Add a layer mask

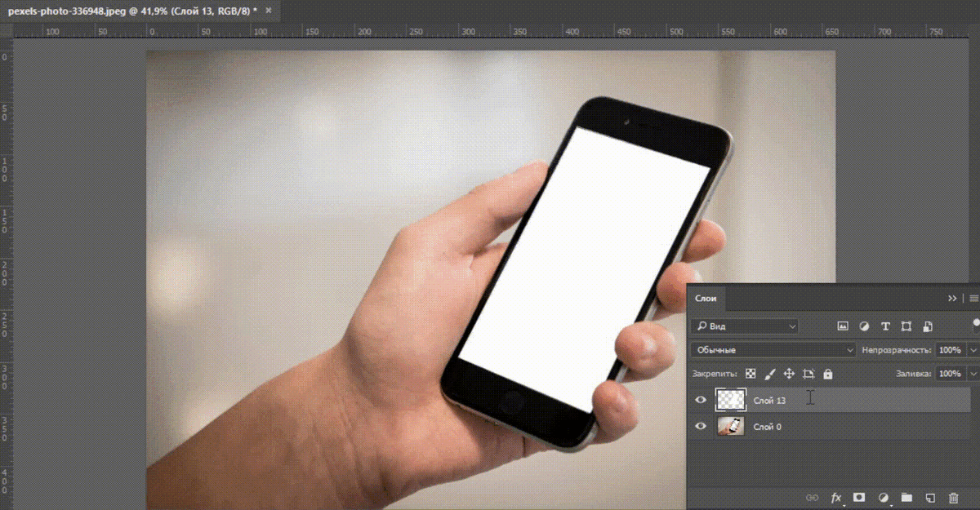pyautogui.click(x=859, y=497)
